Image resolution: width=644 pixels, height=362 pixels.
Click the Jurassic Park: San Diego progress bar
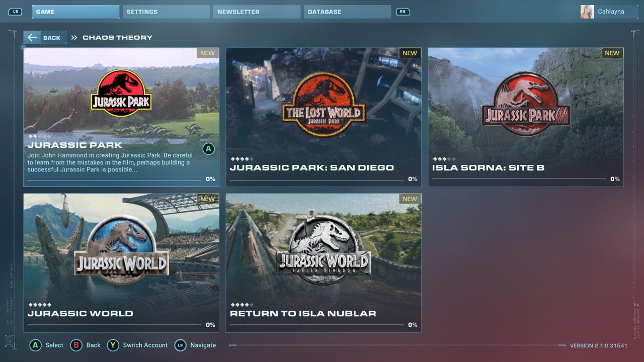click(316, 180)
